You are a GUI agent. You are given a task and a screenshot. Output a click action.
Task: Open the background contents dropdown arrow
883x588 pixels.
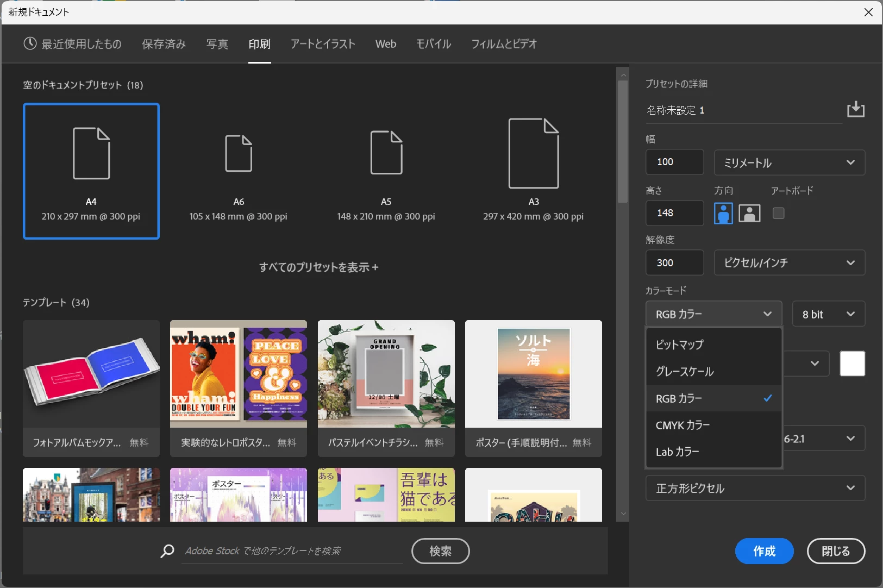pos(814,364)
